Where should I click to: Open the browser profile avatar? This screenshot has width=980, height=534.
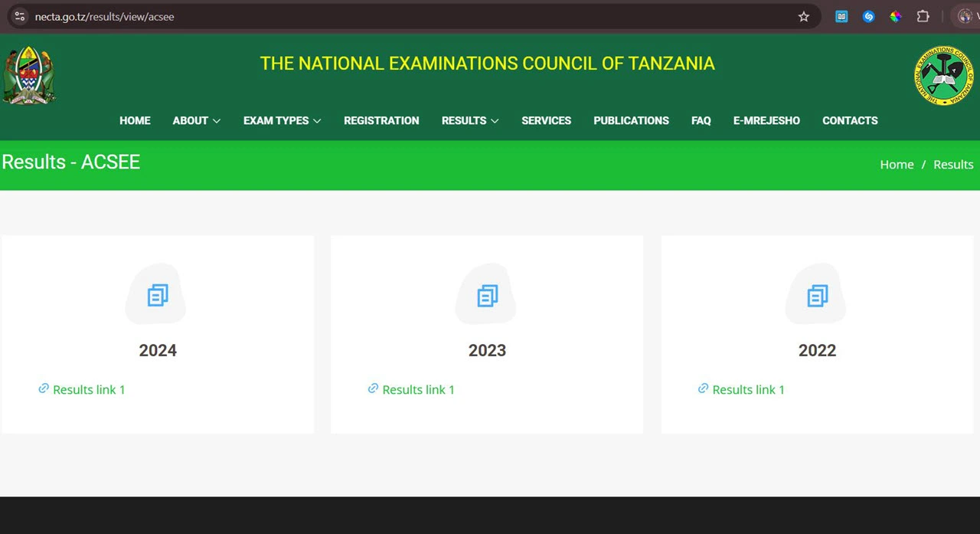click(x=965, y=16)
